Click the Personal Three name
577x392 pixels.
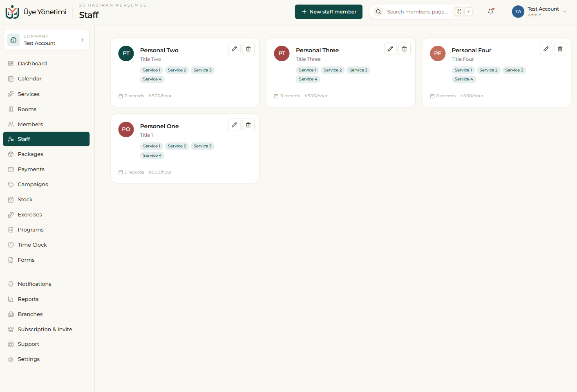[317, 50]
